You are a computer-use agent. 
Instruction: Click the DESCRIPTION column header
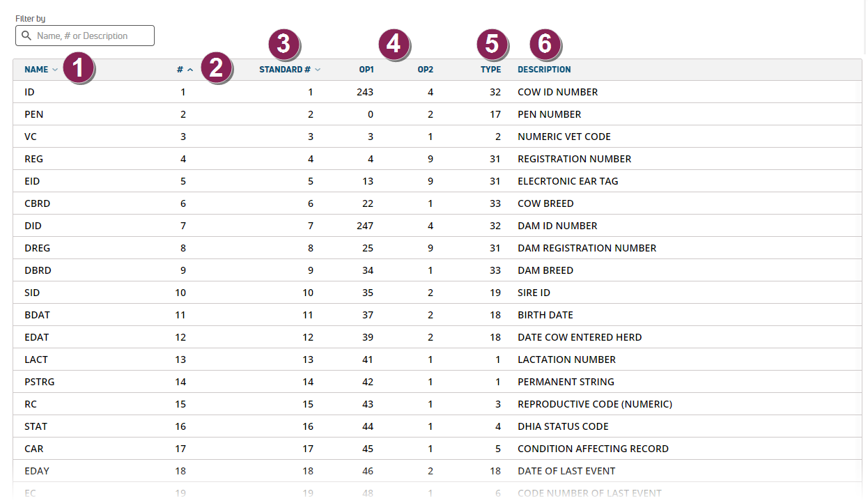544,70
